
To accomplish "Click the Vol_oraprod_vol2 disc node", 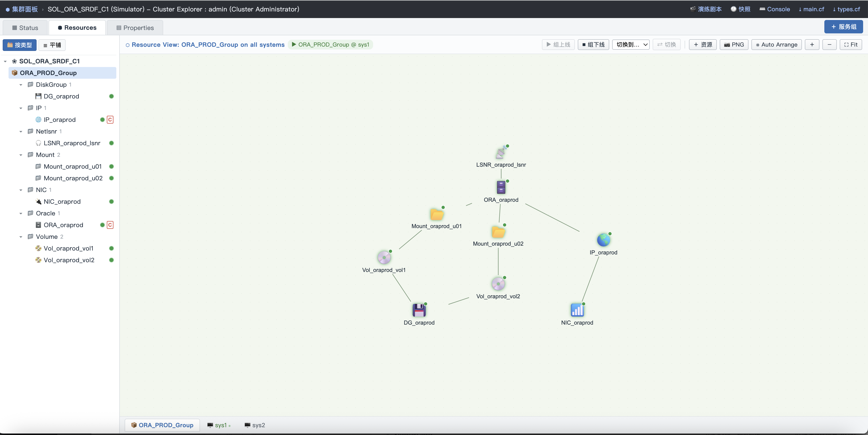I will (498, 284).
